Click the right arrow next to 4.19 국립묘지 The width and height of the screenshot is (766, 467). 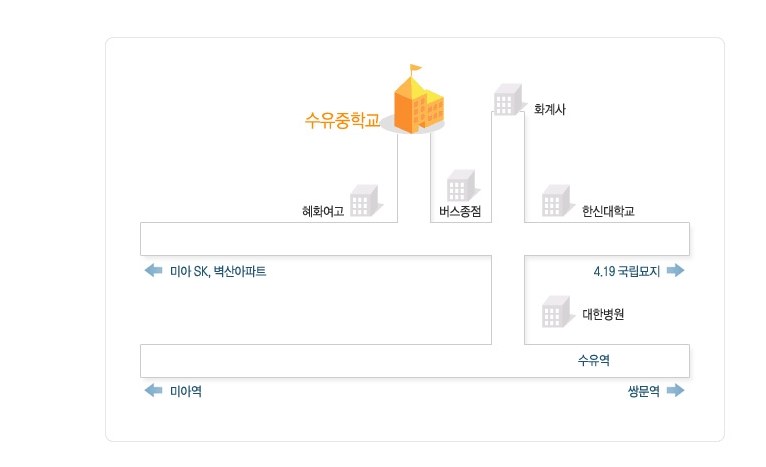tap(675, 271)
